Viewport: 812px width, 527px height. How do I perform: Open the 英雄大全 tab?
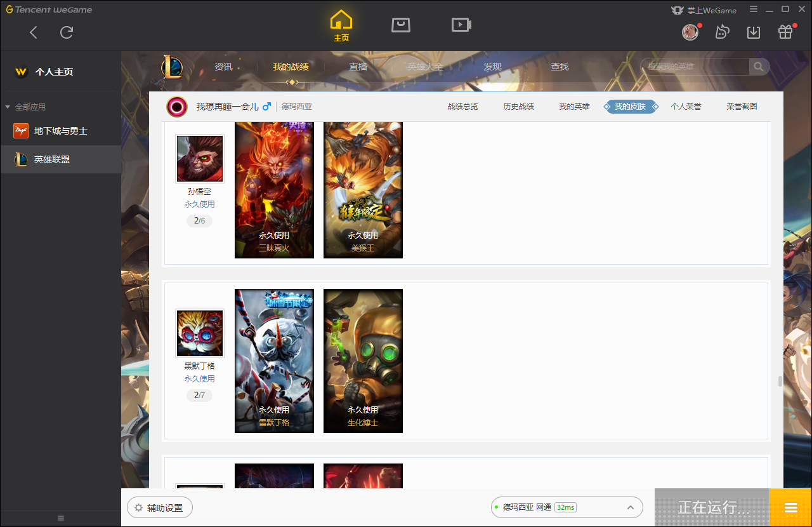[425, 67]
